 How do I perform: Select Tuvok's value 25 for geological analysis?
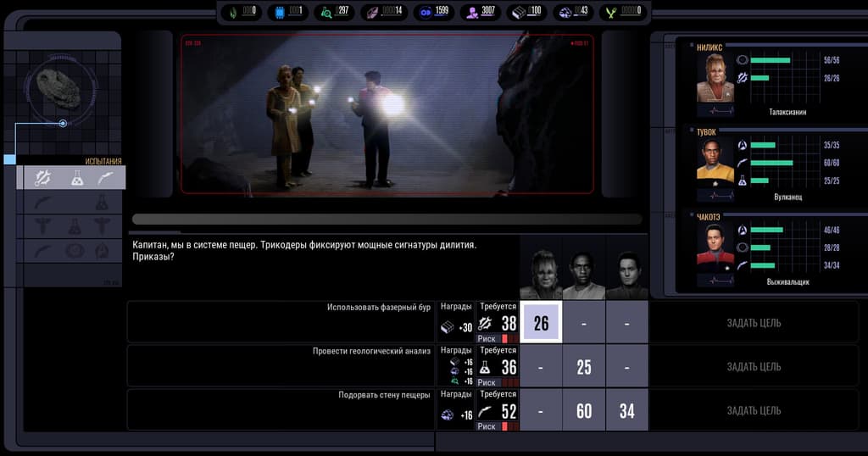click(584, 366)
